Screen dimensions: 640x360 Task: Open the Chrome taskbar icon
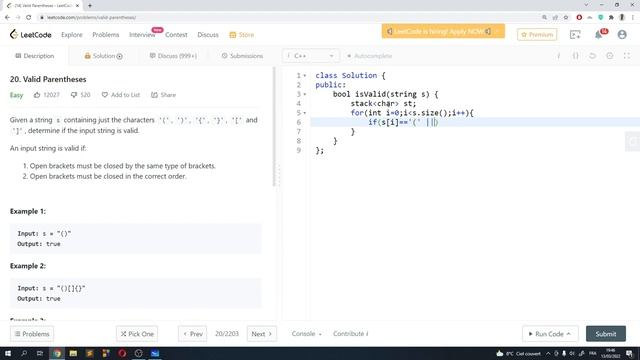[57, 353]
